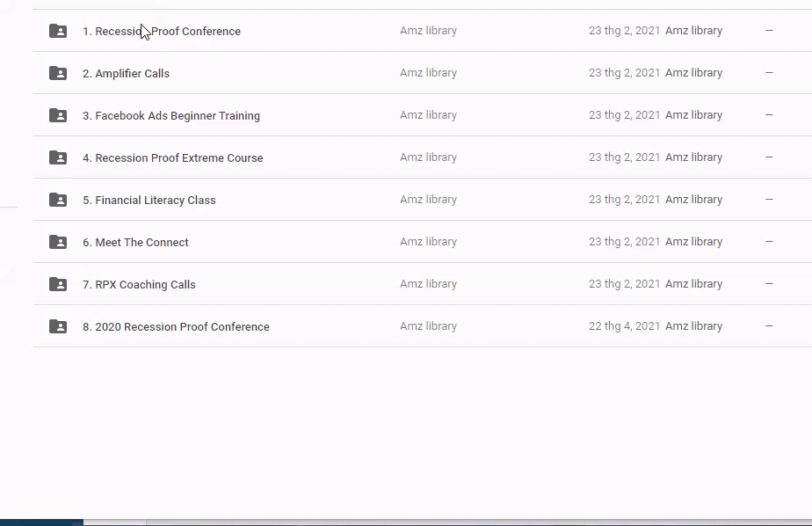Select the '6. Meet The Connect' title text
The image size is (812, 526).
(x=135, y=243)
